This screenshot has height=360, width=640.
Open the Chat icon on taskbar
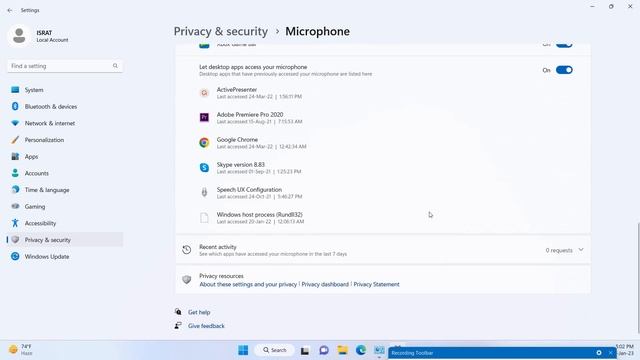click(324, 350)
